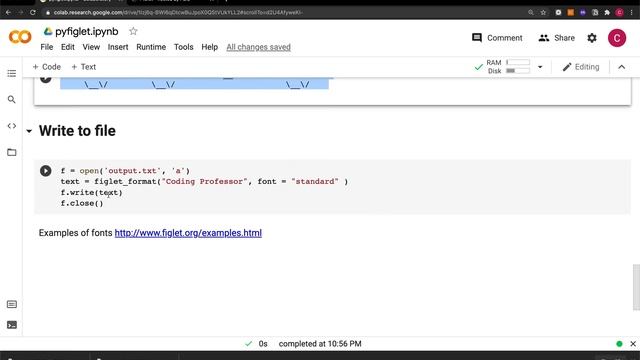Viewport: 640px width, 360px height.
Task: Collapse the header with the up chevron
Action: (x=621, y=67)
